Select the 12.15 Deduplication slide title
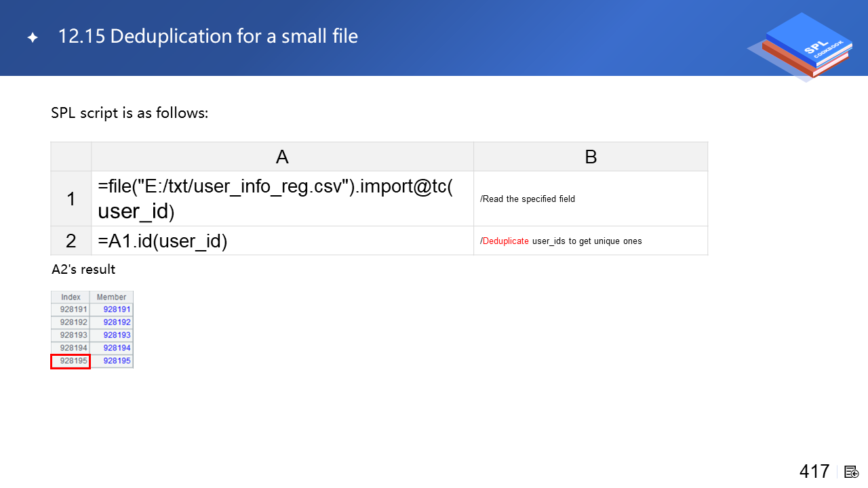 tap(208, 37)
